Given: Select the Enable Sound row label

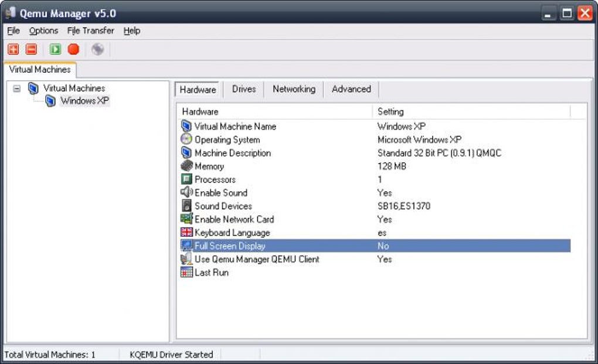Looking at the screenshot, I should click(221, 193).
